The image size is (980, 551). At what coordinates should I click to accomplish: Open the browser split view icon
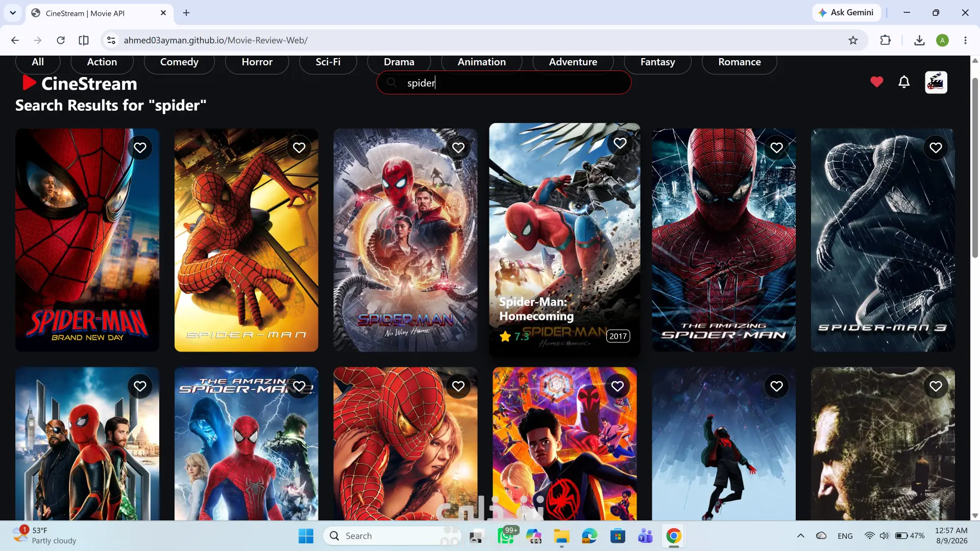point(84,40)
